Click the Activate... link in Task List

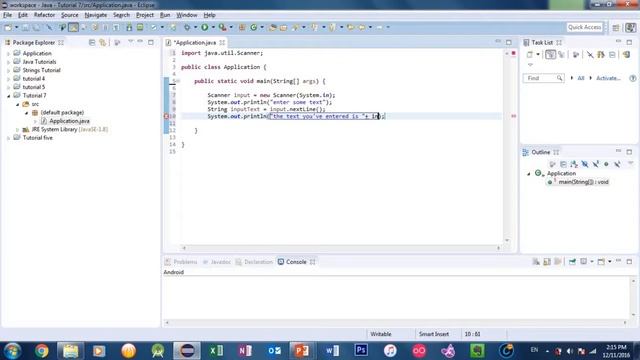pos(608,78)
